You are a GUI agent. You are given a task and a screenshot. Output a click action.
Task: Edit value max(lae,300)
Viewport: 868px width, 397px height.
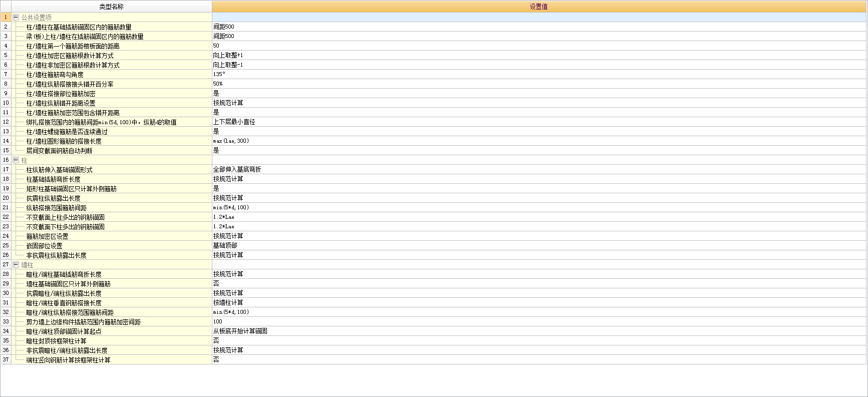coord(539,141)
